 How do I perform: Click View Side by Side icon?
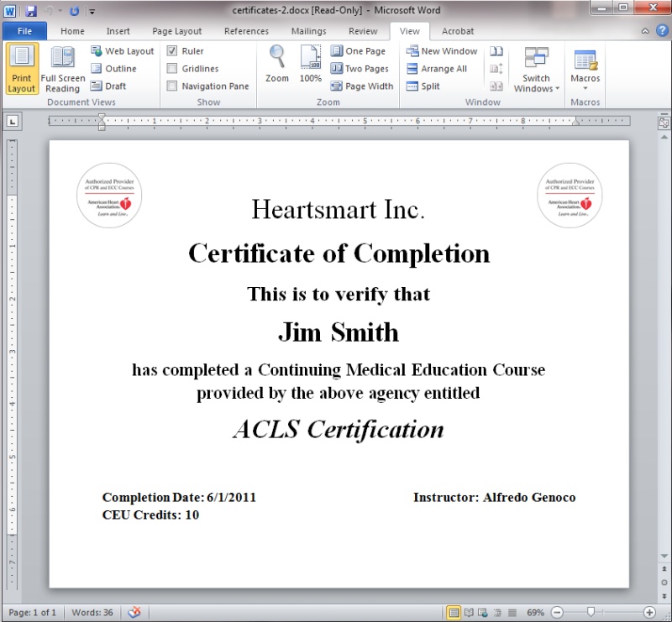496,51
